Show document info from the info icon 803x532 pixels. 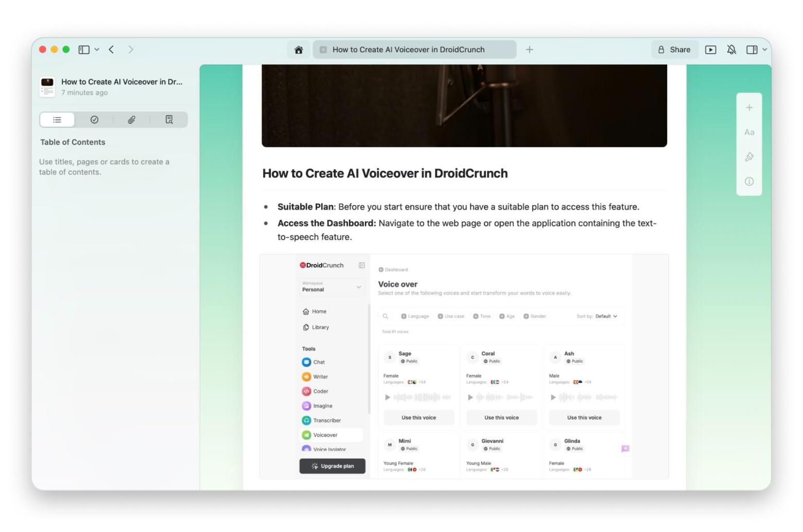pos(749,182)
